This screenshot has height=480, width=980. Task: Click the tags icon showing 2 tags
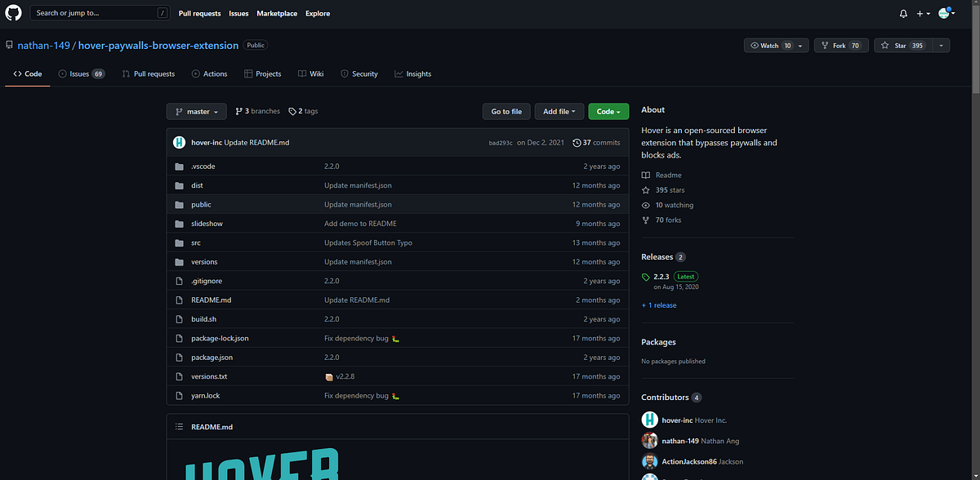click(292, 111)
